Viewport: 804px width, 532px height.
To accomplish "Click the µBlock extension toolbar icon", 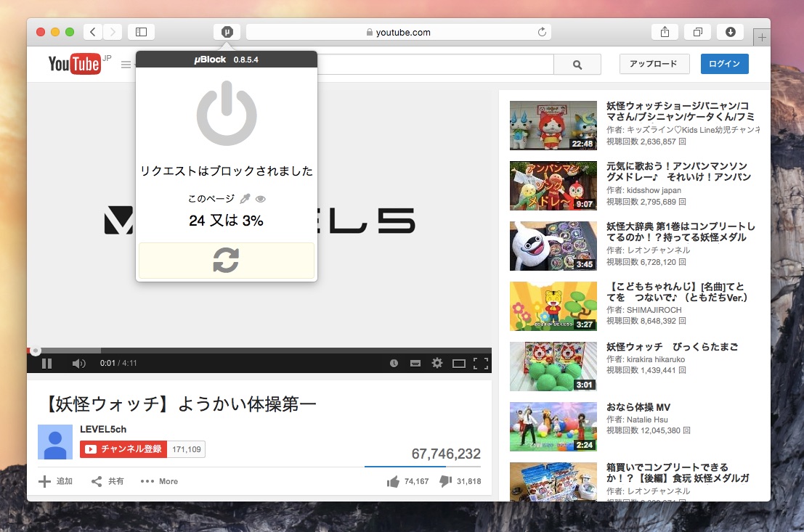I will point(227,32).
